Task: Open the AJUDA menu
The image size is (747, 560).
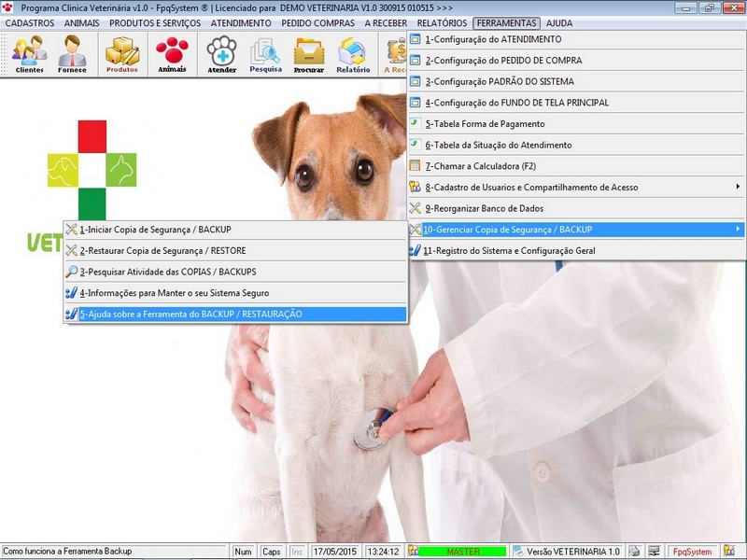Action: coord(559,22)
